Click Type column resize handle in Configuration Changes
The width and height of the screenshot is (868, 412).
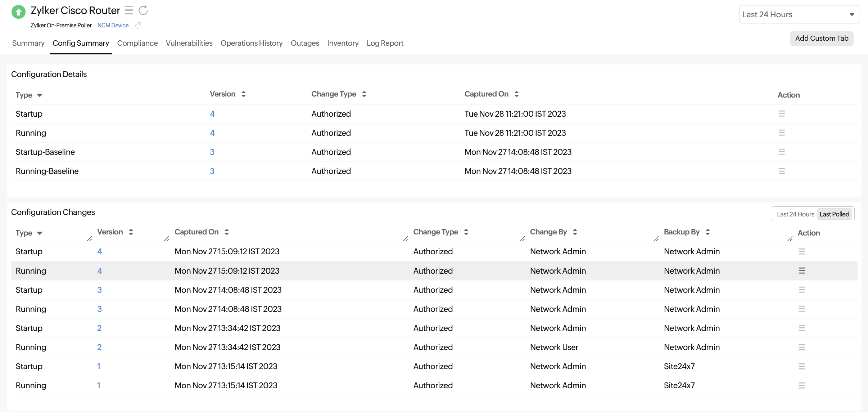[90, 239]
